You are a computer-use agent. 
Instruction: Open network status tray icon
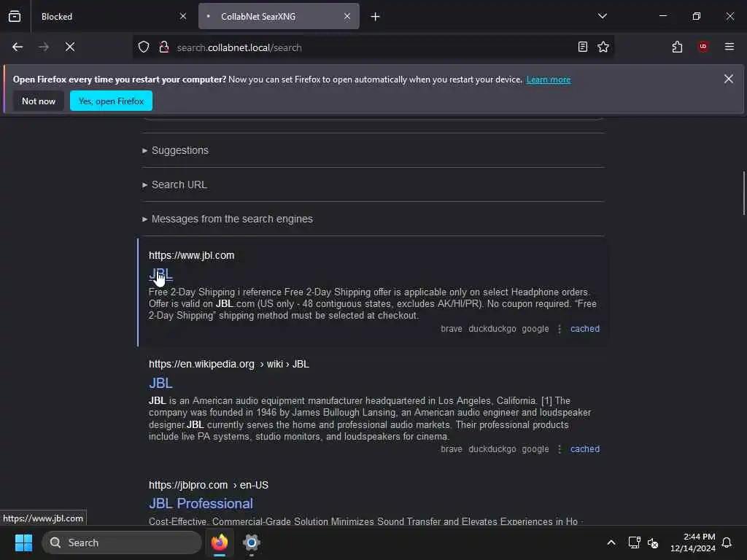click(634, 542)
